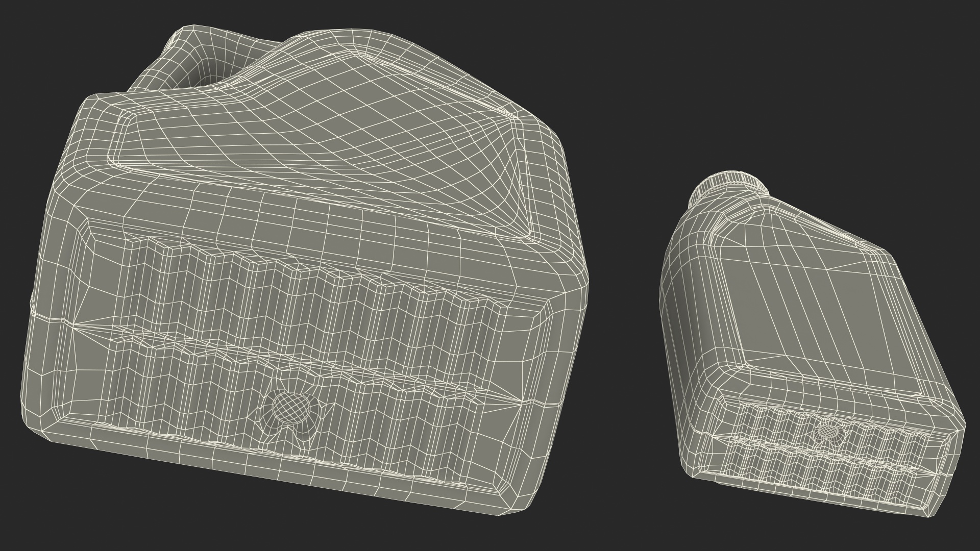This screenshot has height=551, width=980.
Task: Select the small bottle wireframe model
Action: coord(812,344)
